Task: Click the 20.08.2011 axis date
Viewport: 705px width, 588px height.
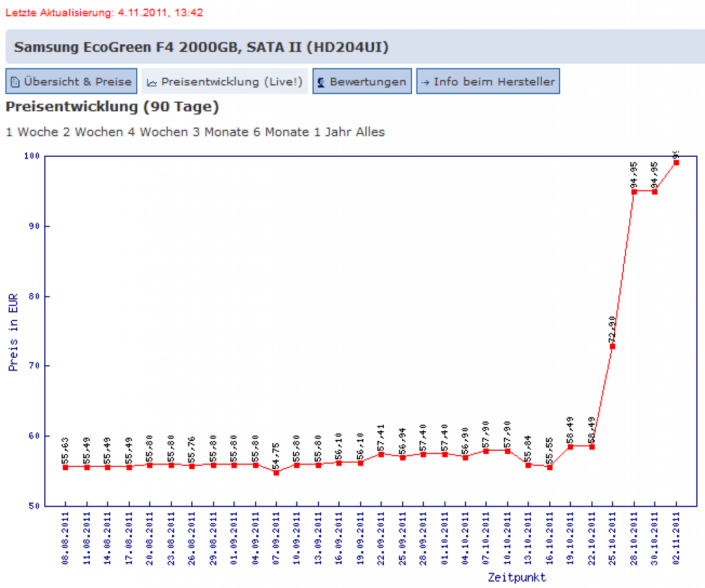Action: (150, 539)
